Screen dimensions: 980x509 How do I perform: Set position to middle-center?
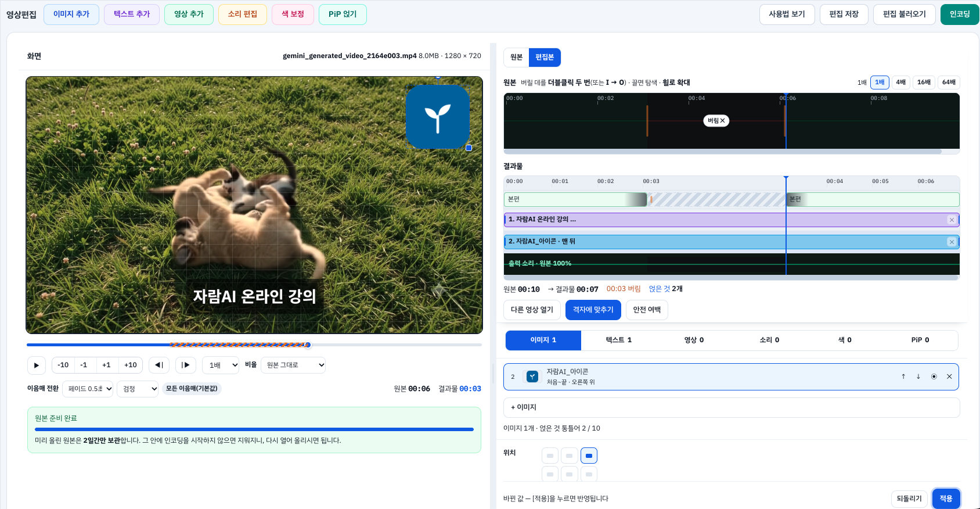[569, 474]
